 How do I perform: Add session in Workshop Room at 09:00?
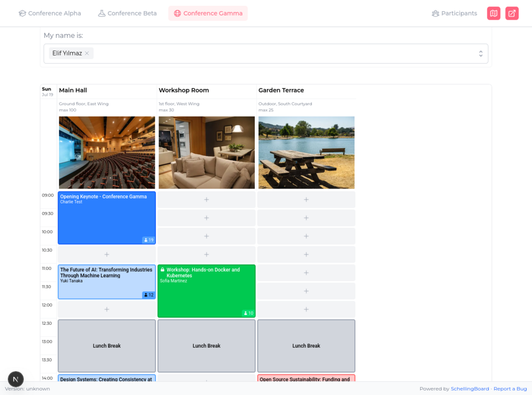[x=206, y=200]
